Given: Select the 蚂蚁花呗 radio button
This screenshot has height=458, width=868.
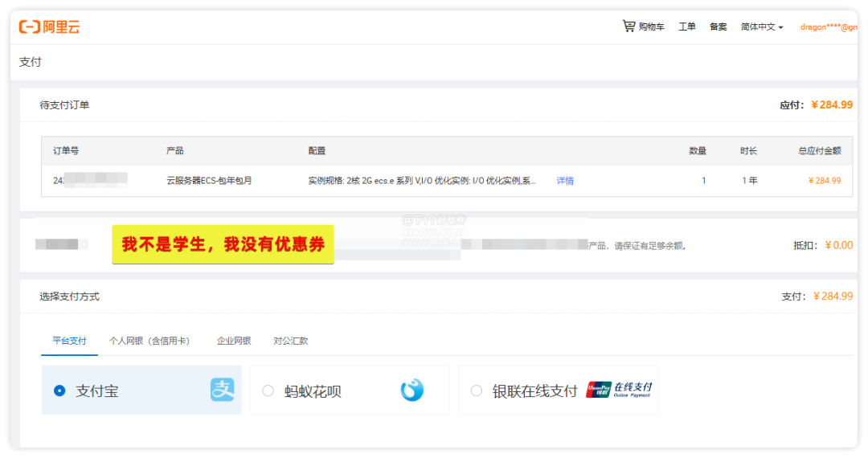Looking at the screenshot, I should (268, 391).
